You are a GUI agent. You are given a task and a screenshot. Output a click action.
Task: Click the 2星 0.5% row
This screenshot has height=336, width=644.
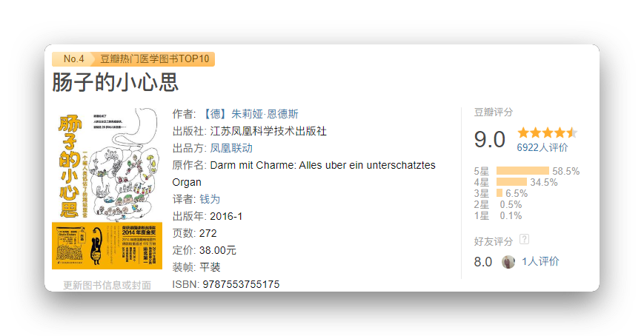(x=498, y=204)
